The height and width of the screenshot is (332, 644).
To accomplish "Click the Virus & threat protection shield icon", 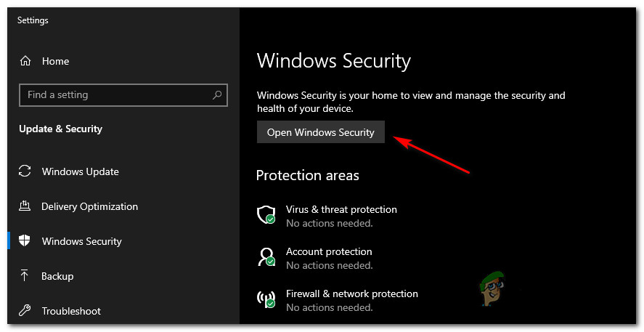I will (x=265, y=215).
